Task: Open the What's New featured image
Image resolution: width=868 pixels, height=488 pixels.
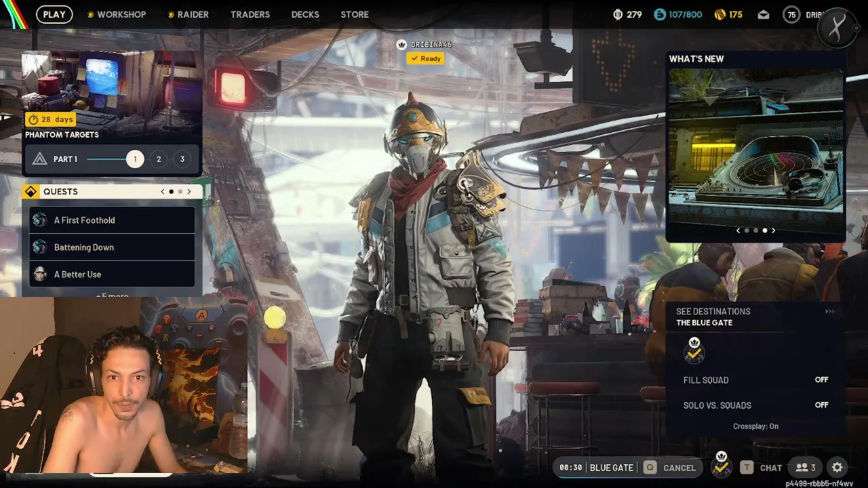Action: (755, 145)
